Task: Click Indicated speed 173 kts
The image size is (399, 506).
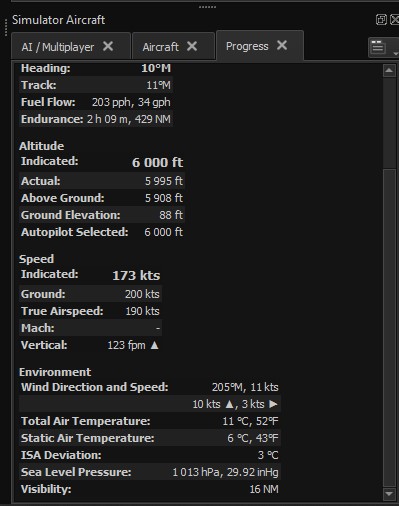Action: (136, 276)
